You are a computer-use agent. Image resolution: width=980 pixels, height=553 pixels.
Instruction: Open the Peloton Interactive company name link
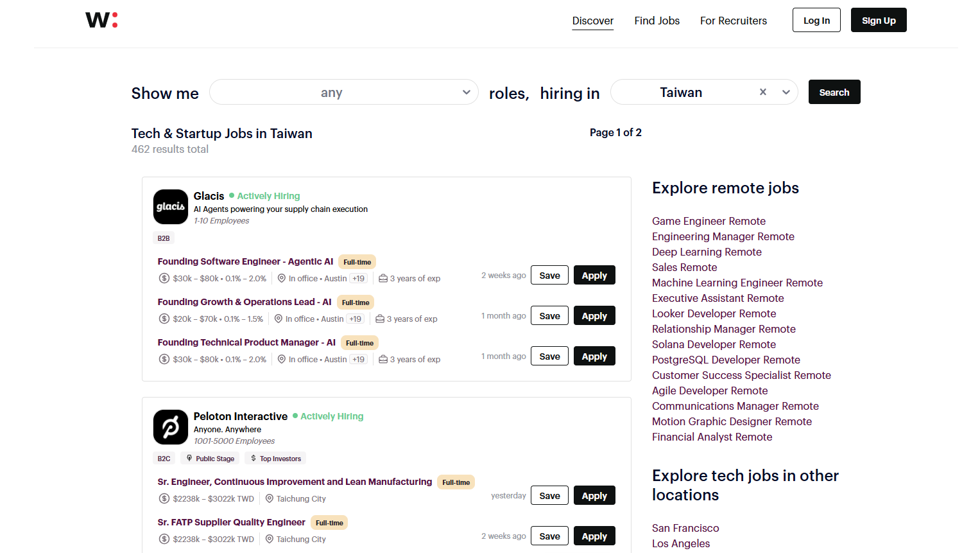(241, 416)
